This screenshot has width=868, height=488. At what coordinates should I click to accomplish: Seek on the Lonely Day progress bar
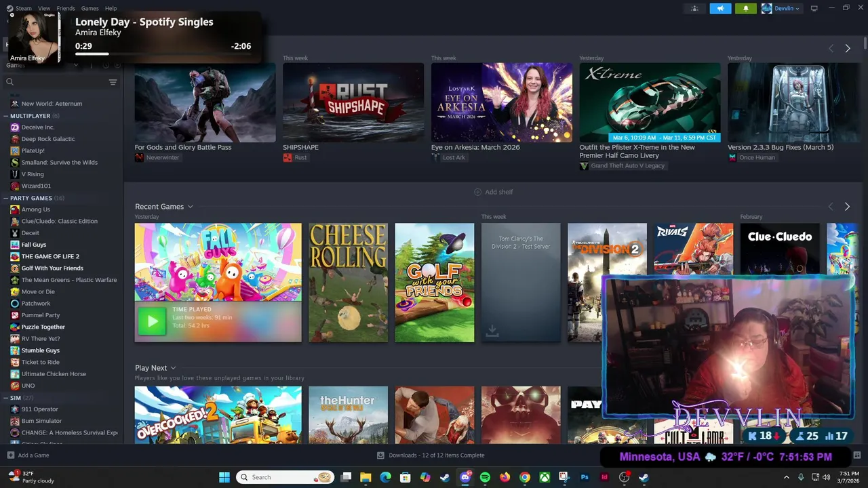click(163, 54)
